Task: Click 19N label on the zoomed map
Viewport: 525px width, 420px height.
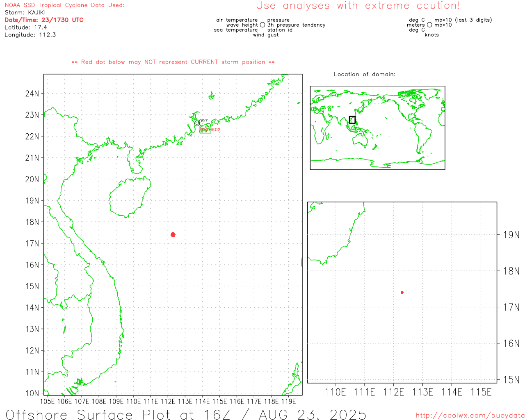Action: coord(511,235)
